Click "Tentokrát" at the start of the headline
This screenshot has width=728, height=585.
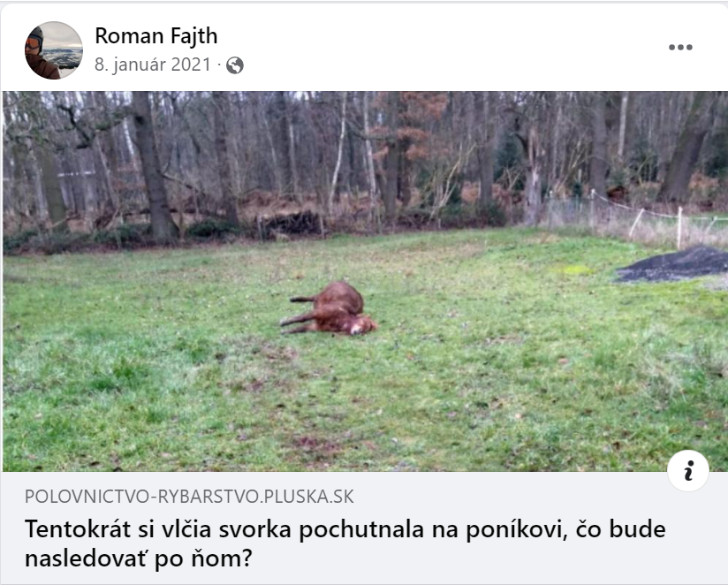[x=78, y=529]
